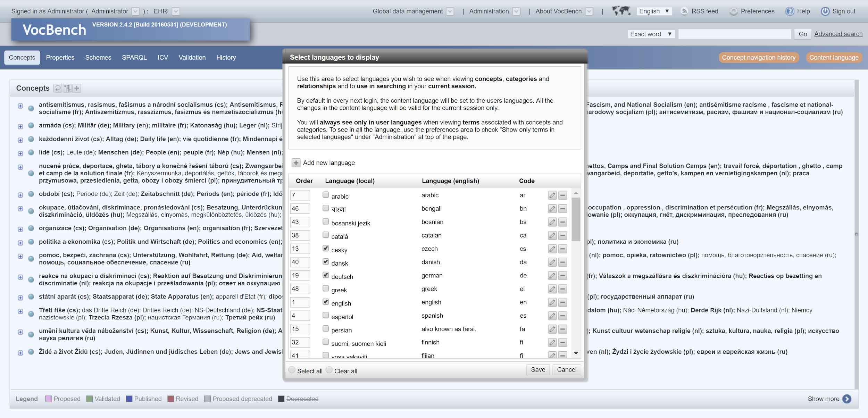
Task: Click the edit icon for persian language
Action: (x=551, y=328)
